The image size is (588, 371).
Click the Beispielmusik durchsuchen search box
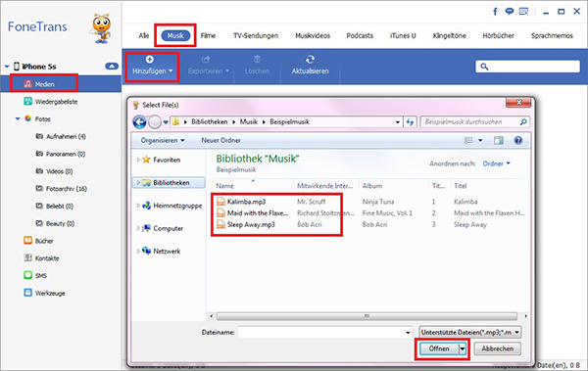(x=474, y=121)
